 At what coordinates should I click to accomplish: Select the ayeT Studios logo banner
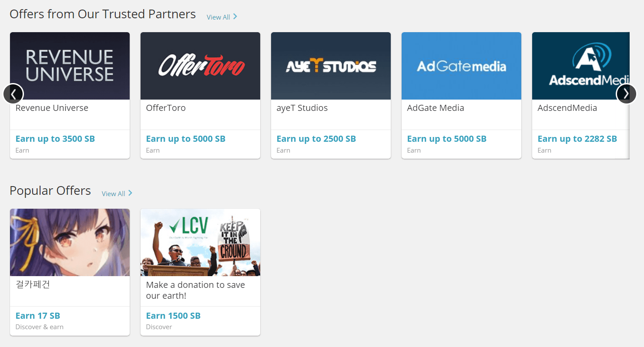pos(331,66)
